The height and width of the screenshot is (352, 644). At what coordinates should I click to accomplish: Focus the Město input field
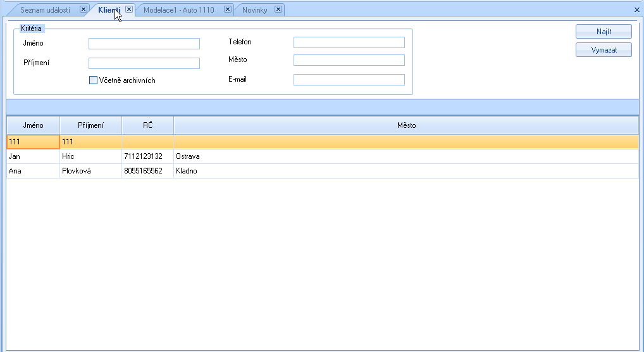[349, 60]
